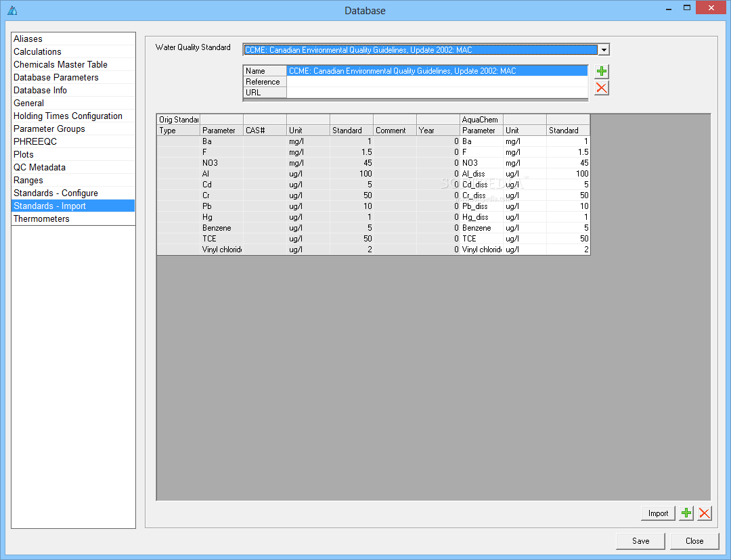The image size is (731, 560).
Task: Click the Close button at bottom
Action: 694,541
